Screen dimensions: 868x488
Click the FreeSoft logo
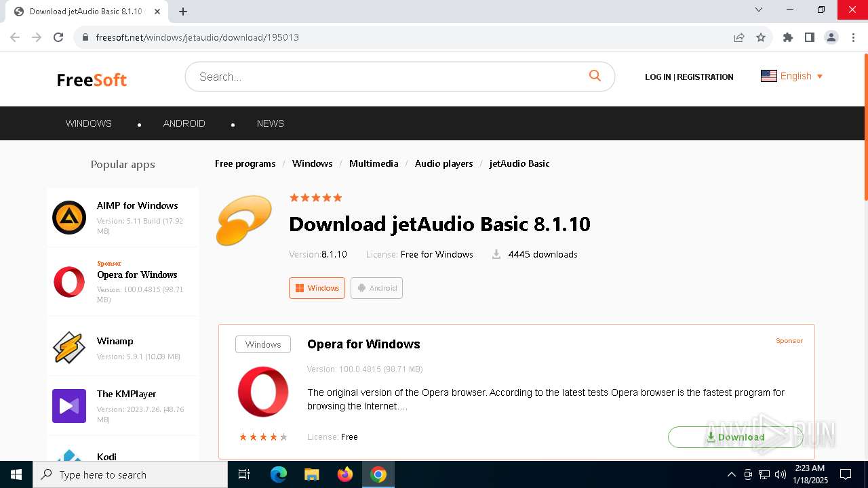[x=92, y=79]
